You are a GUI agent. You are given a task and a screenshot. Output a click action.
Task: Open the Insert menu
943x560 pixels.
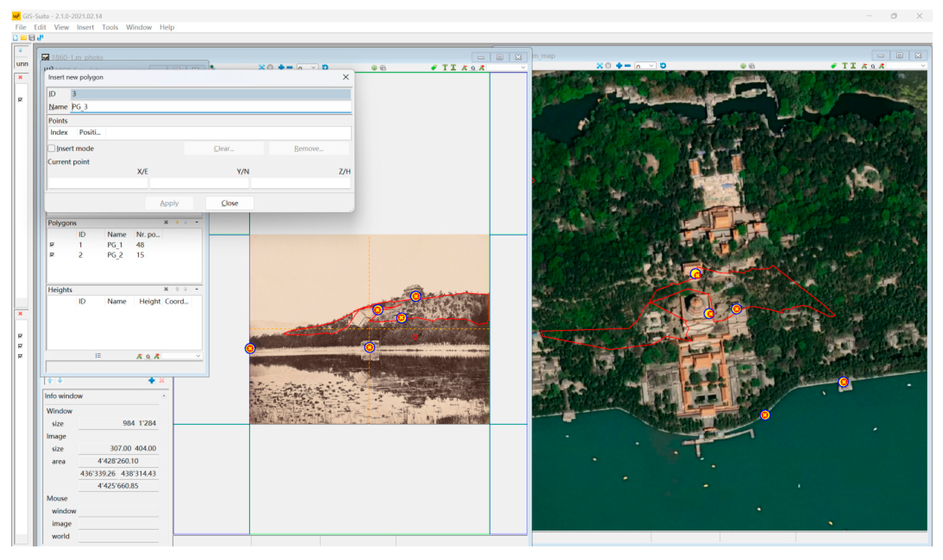tap(85, 27)
